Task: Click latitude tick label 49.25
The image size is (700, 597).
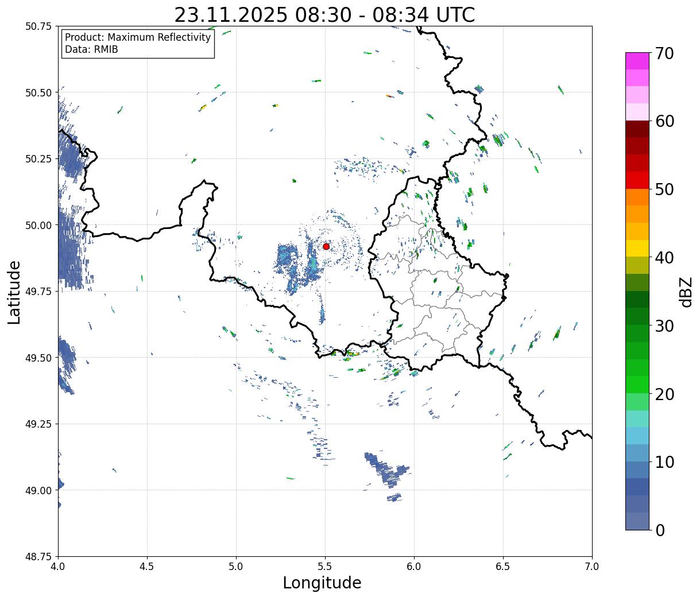Action: click(38, 424)
